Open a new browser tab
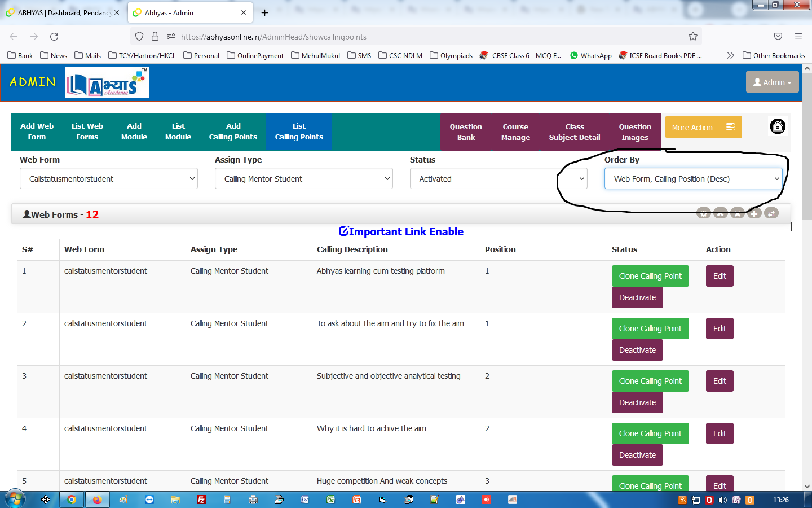The height and width of the screenshot is (508, 812). click(264, 12)
